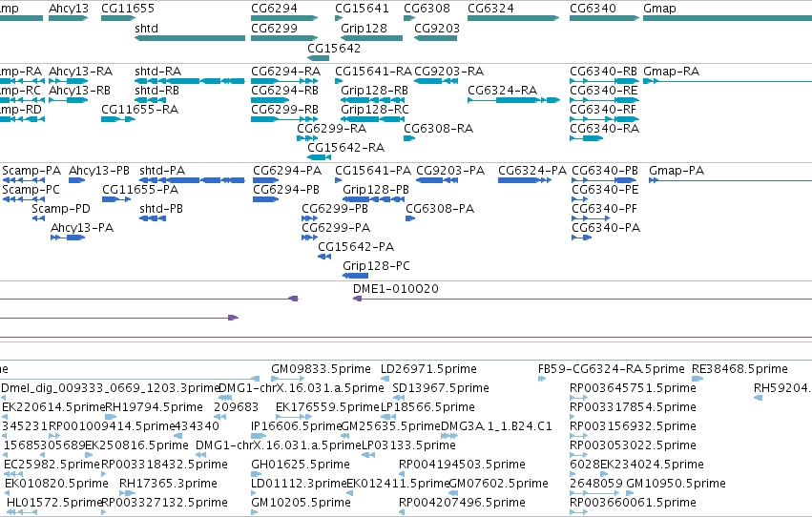Select the Grip128-RB transcript label
Image resolution: width=812 pixels, height=517 pixels.
374,90
